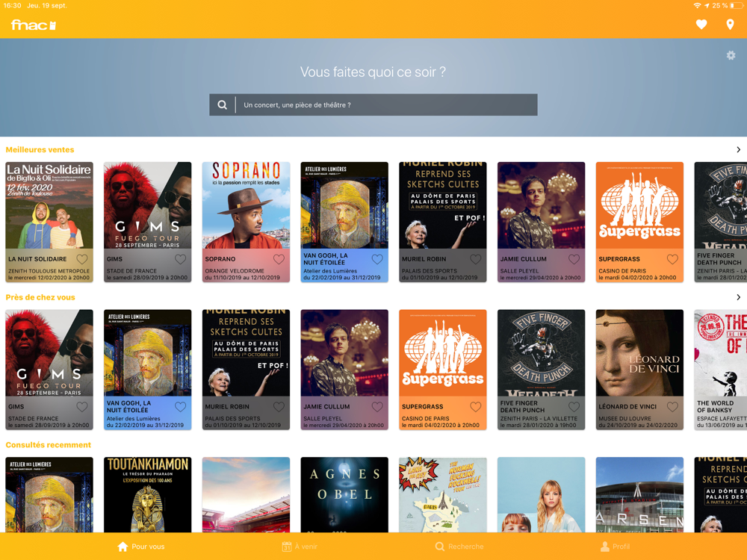Open La Nuit Solidaire poster
Screen dimensions: 747x560
tap(49, 205)
